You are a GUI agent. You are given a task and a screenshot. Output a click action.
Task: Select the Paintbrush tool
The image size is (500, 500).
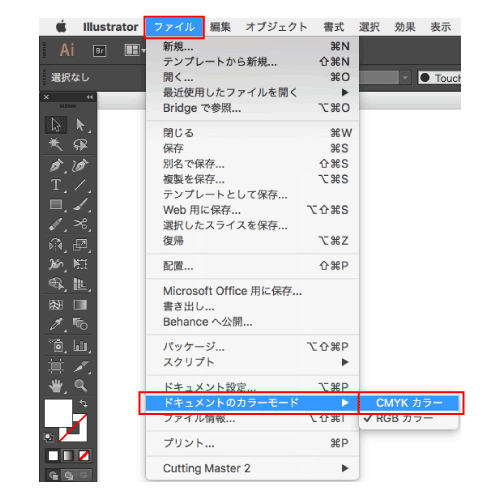tap(80, 204)
